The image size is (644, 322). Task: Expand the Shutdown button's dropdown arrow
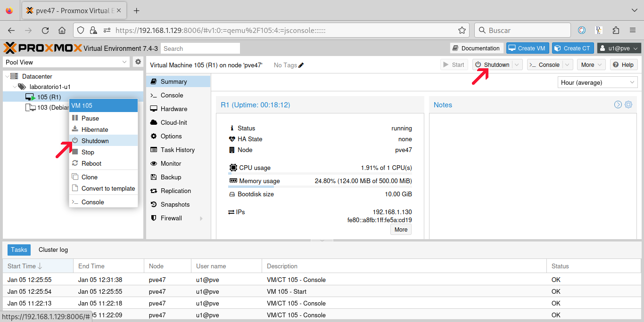click(x=517, y=65)
